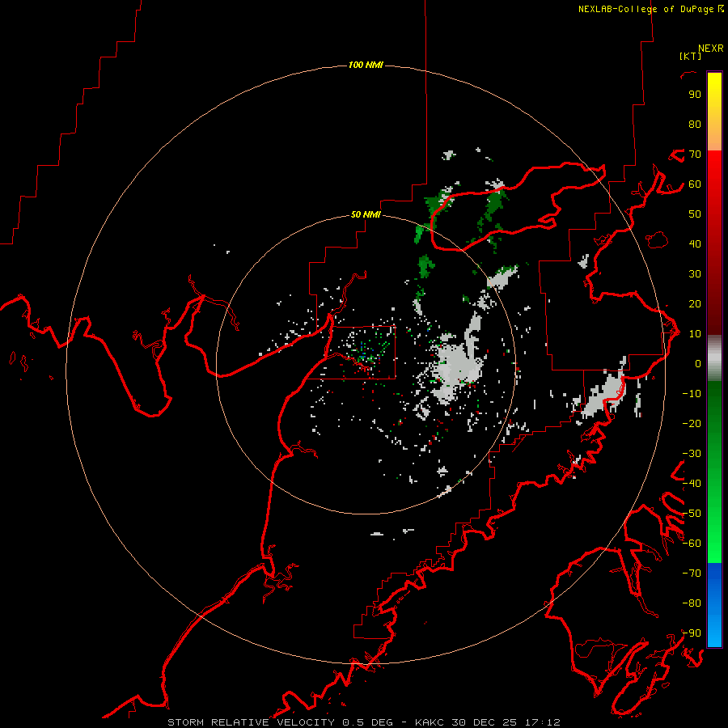Click the 30 value on the velocity scale
The width and height of the screenshot is (728, 728).
tap(695, 274)
